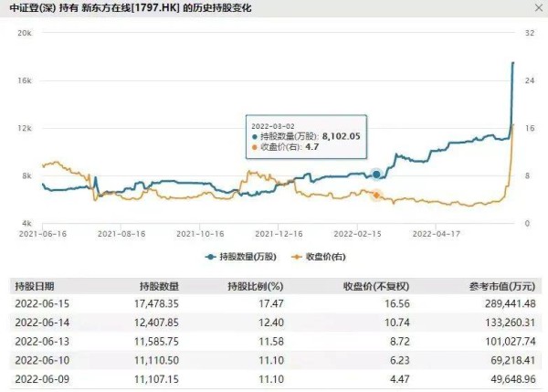
Task: Click the holdings value 11,107.15
Action: point(156,379)
